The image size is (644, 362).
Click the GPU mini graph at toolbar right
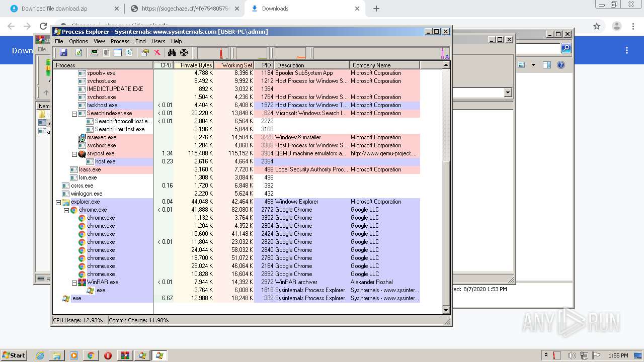pos(381,53)
